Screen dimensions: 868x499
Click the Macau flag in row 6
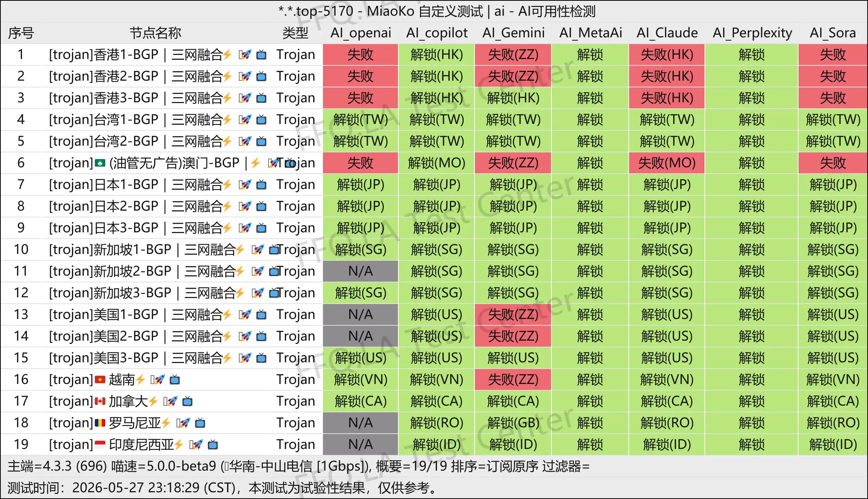pos(100,163)
